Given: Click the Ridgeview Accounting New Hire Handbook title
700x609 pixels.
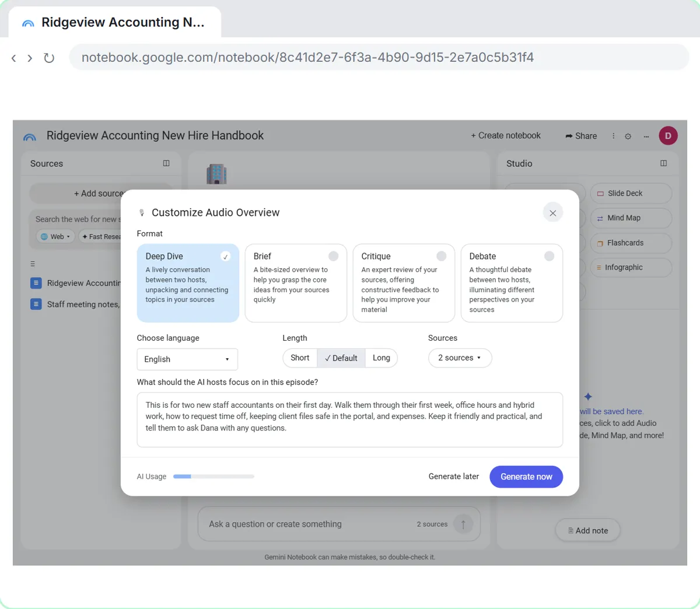Looking at the screenshot, I should 155,135.
